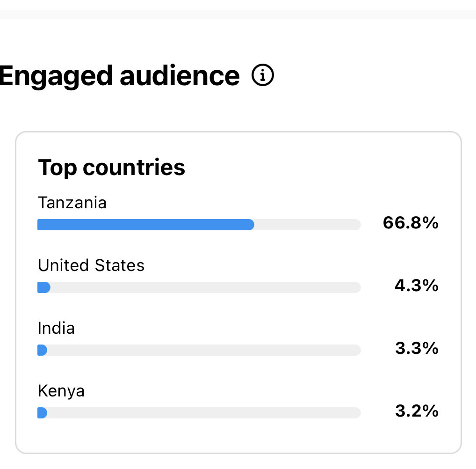Tap the 4.3% United States value
This screenshot has height=469, width=476.
[417, 286]
